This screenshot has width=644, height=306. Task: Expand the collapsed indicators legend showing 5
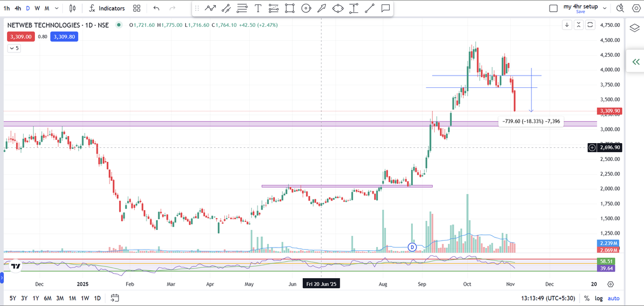(x=14, y=48)
